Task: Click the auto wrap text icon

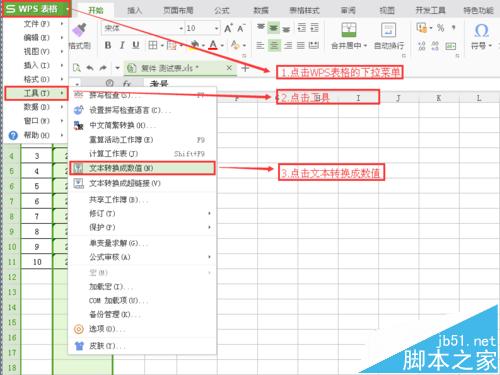Action: 388,30
